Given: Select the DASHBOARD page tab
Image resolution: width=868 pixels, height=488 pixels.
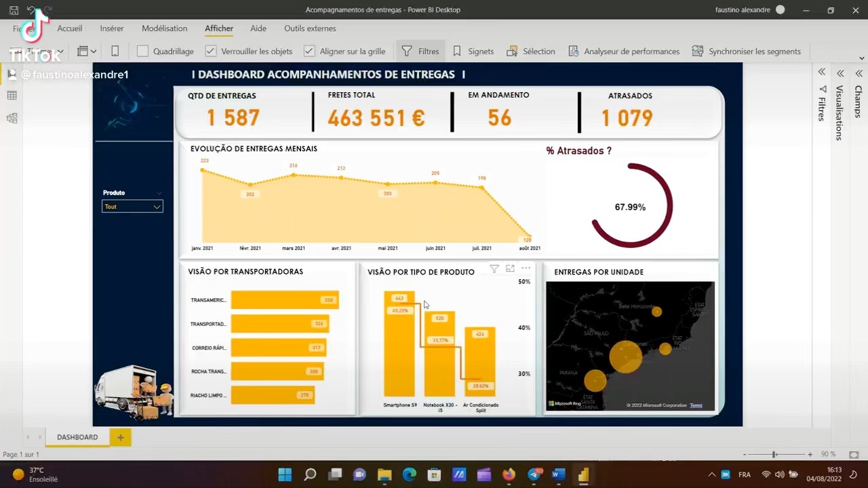Looking at the screenshot, I should (77, 437).
